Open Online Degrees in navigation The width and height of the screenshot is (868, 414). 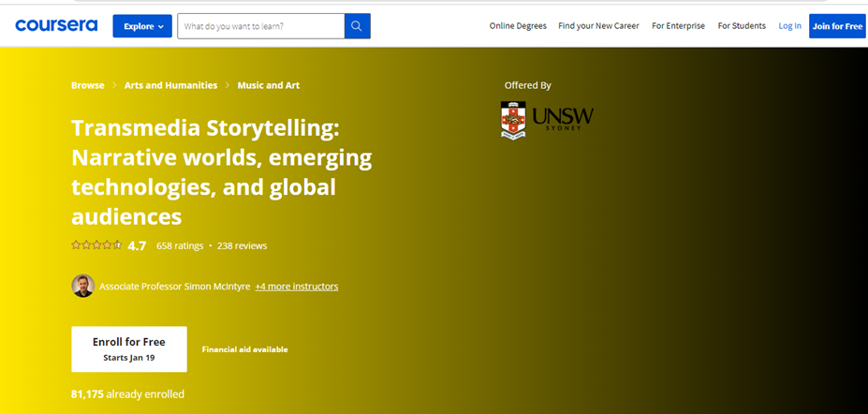coord(518,26)
